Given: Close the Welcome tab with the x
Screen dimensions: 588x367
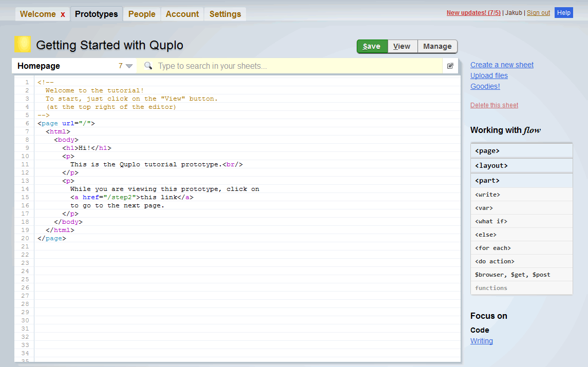Looking at the screenshot, I should (x=63, y=14).
